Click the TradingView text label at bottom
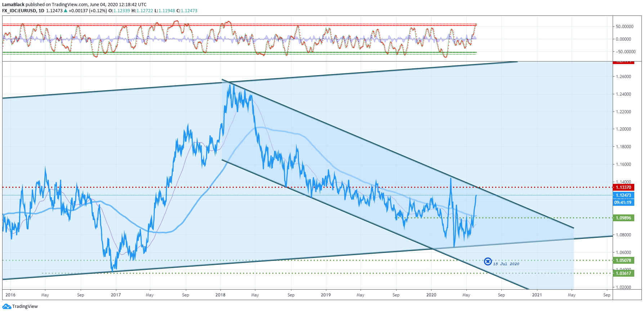 click(25, 307)
